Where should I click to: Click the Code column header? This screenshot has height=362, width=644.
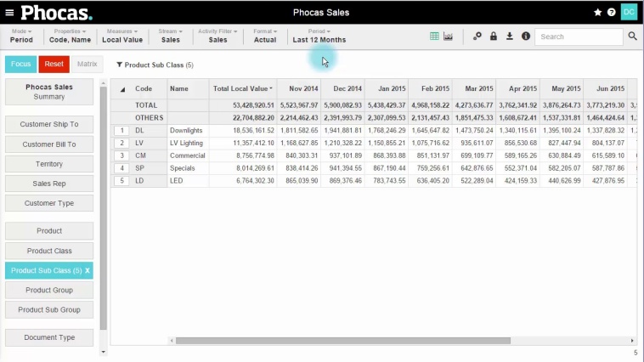144,88
